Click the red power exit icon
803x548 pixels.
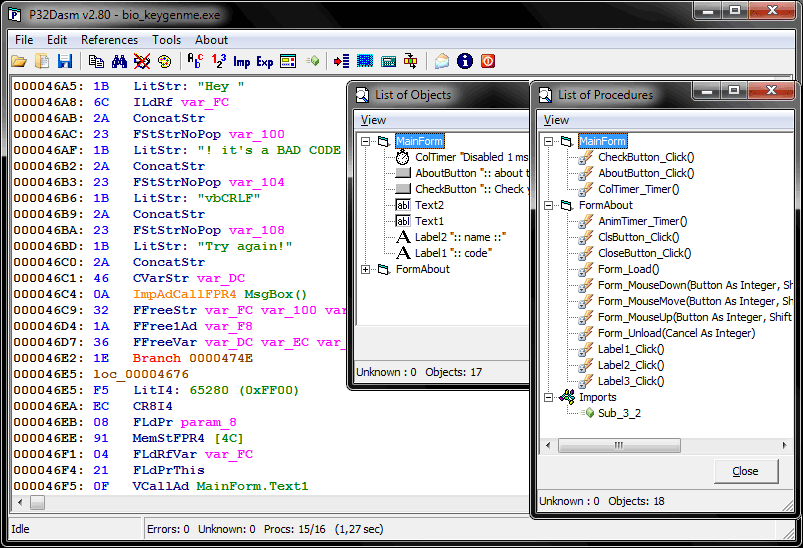pos(488,61)
